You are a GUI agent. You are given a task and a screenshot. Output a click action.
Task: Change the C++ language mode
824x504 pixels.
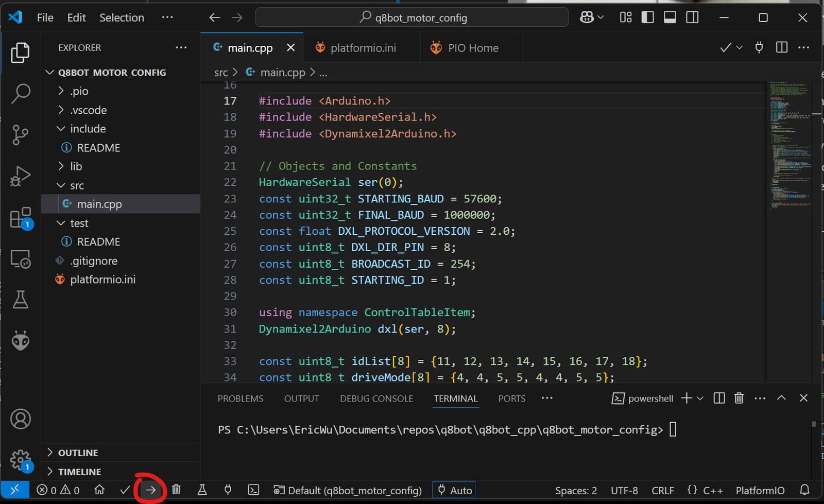click(713, 491)
